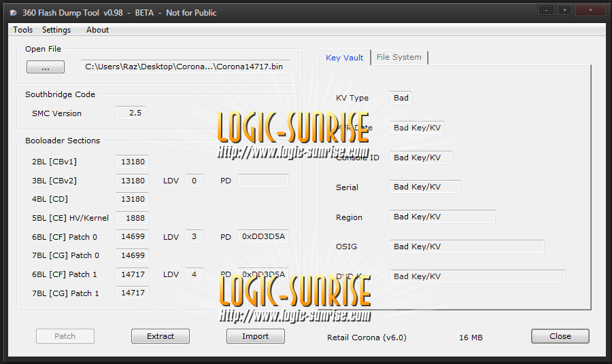Image resolution: width=612 pixels, height=364 pixels.
Task: Click the Close button at bottom right
Action: click(x=560, y=336)
